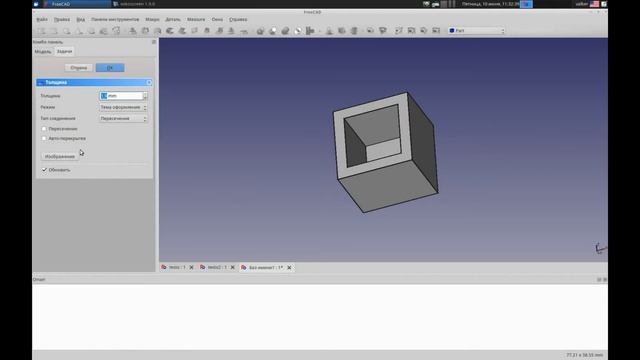Click the date and time in the top panel
Screen dimensions: 640x360
490,4
